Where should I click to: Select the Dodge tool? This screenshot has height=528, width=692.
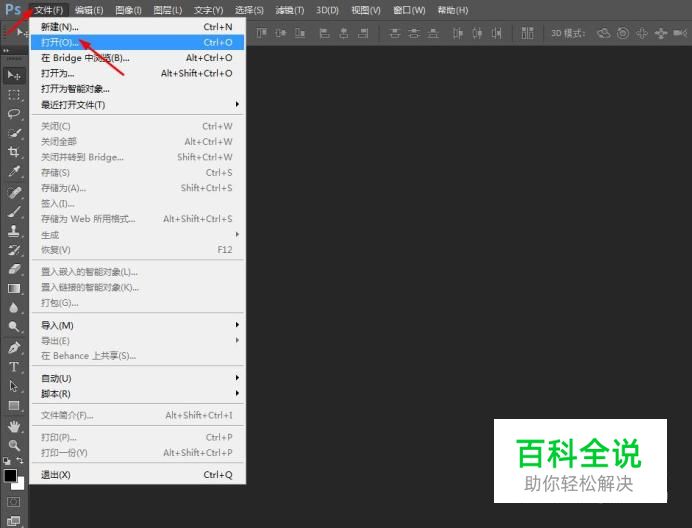click(14, 326)
